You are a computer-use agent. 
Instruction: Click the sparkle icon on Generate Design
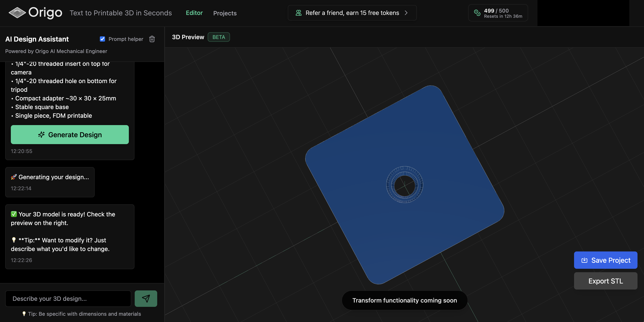41,135
